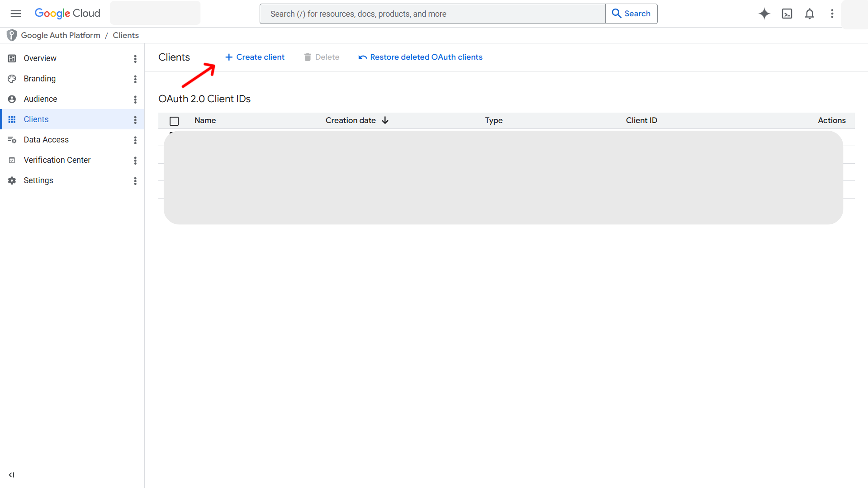Open overflow menu next to Clients
Image resolution: width=868 pixels, height=488 pixels.
[135, 120]
